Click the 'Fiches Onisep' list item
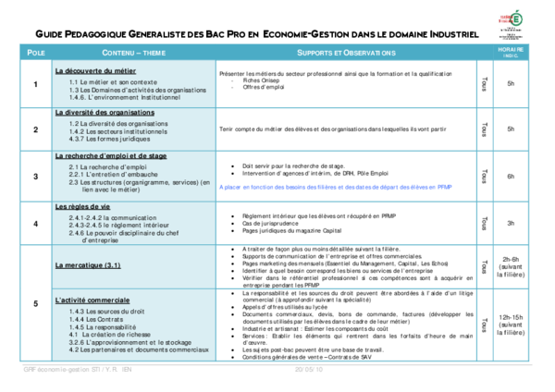The height and width of the screenshot is (392, 555). click(261, 80)
